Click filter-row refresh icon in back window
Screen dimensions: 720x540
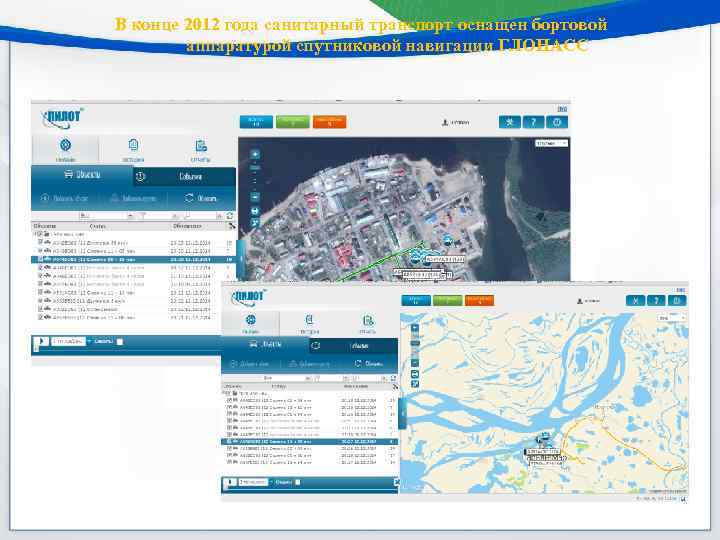coord(230,215)
